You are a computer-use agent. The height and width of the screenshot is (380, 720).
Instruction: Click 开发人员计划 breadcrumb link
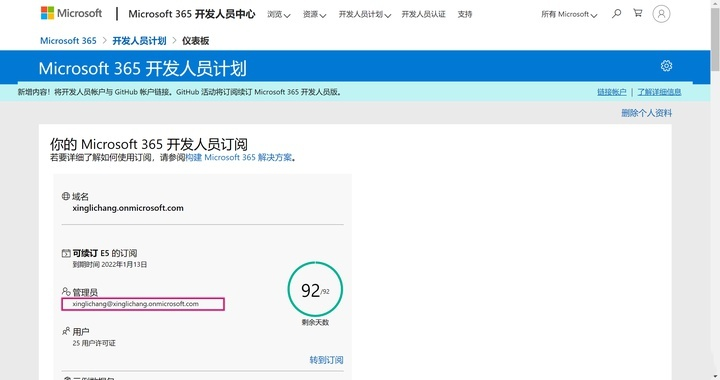[x=139, y=41]
